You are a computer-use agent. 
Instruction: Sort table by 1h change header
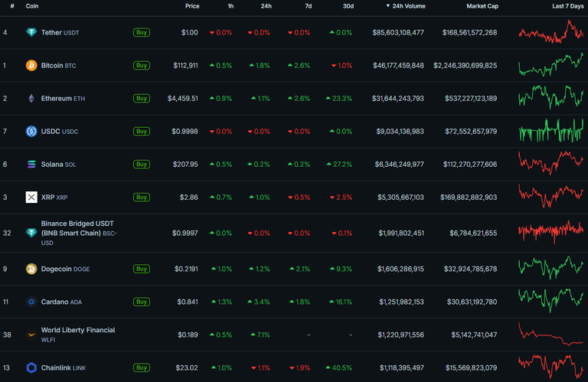[x=230, y=6]
